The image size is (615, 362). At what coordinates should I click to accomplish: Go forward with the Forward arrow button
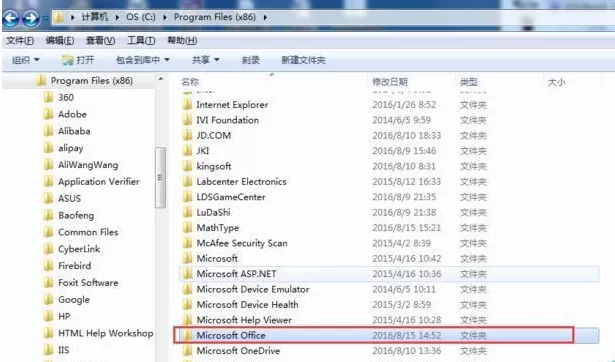[x=31, y=18]
